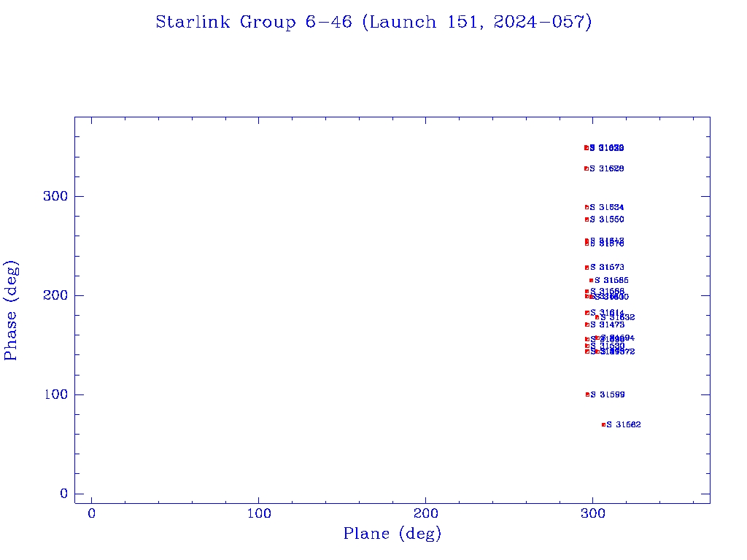Click the red marker beside S 31585
The height and width of the screenshot is (560, 747).
(x=591, y=281)
